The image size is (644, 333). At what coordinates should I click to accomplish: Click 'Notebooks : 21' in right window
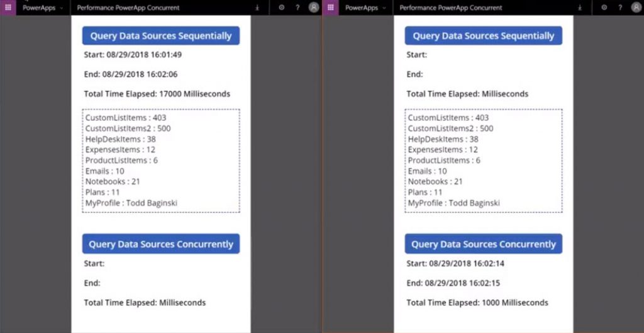coord(435,181)
